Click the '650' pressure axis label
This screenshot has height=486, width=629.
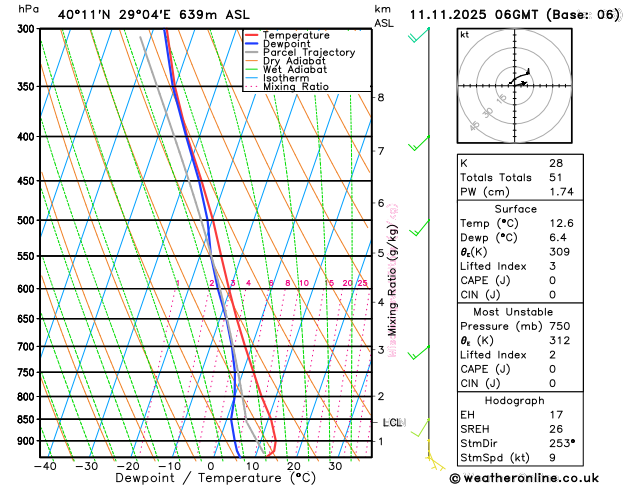pyautogui.click(x=28, y=319)
